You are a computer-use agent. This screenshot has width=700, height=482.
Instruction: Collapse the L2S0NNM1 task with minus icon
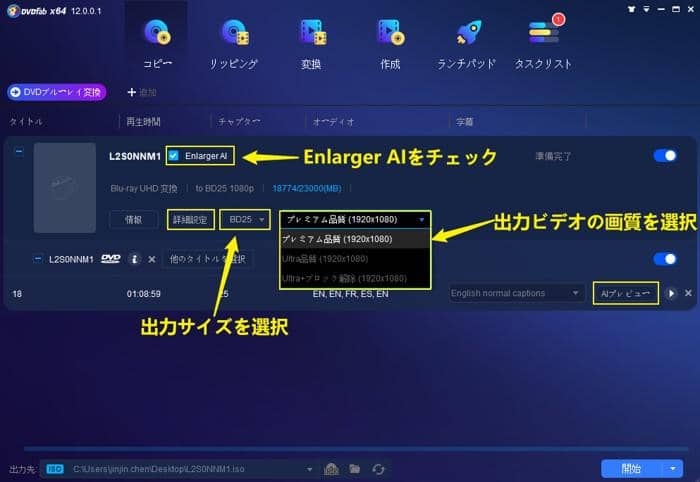(19, 151)
